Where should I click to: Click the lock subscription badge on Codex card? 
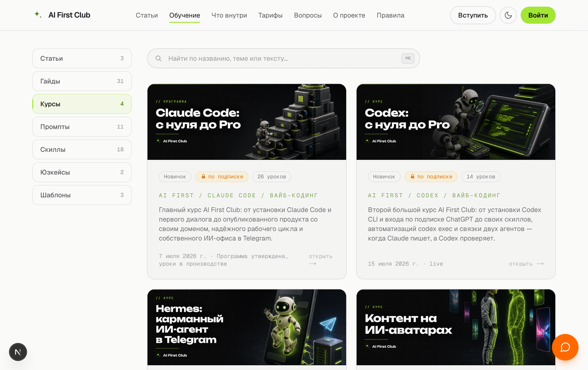pos(431,176)
